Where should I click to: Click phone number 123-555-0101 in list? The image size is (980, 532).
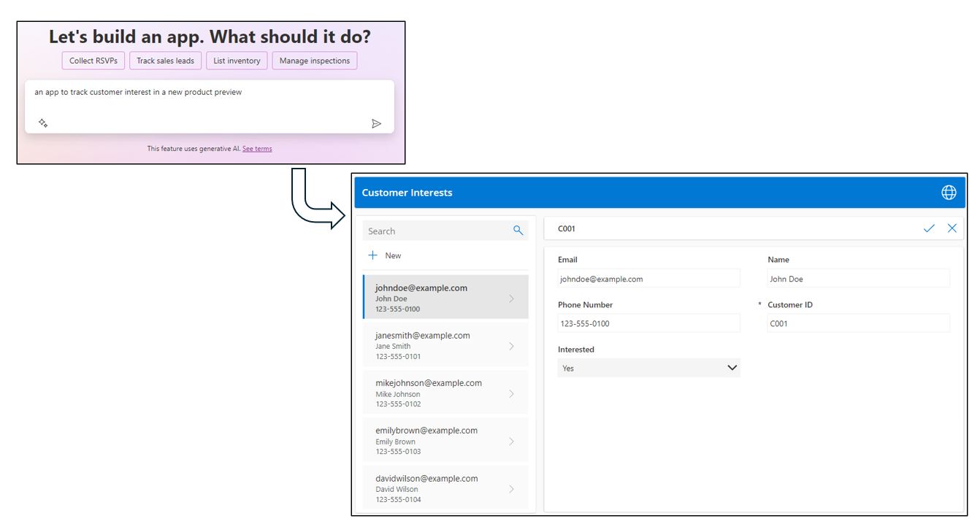(x=398, y=357)
